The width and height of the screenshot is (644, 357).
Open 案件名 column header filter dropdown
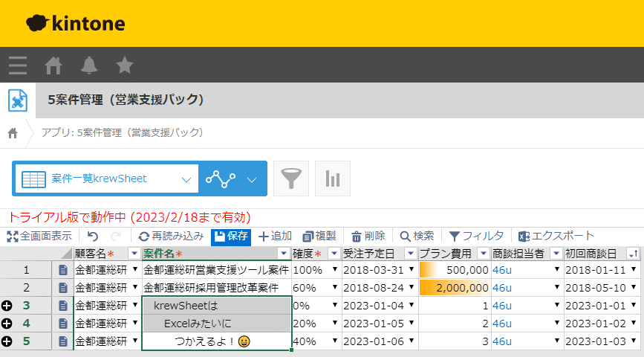[x=284, y=254]
